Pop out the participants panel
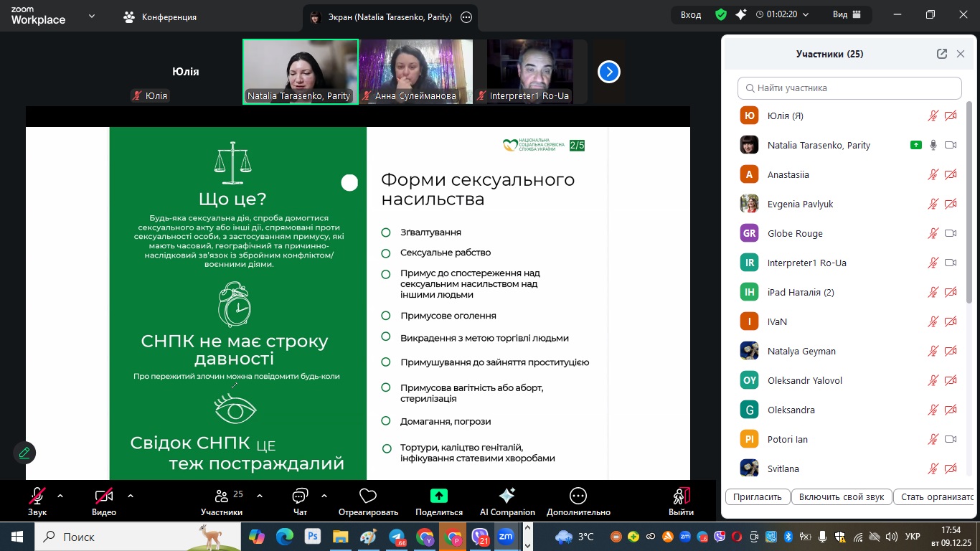This screenshot has height=551, width=980. pos(942,54)
